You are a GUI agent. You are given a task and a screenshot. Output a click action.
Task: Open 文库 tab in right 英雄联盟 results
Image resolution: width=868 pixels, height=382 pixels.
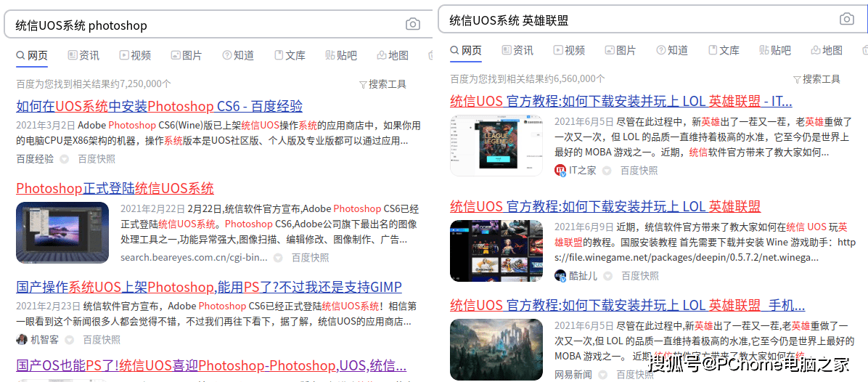[x=724, y=50]
